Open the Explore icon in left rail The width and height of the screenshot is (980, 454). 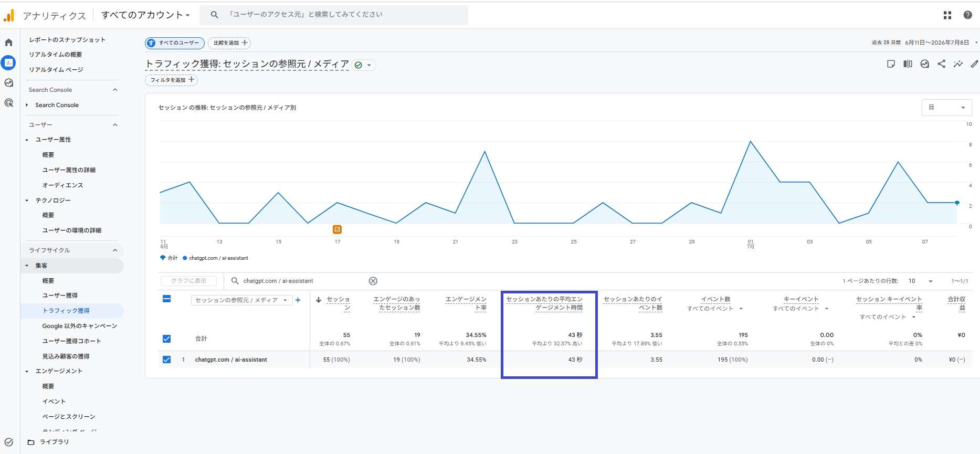[8, 83]
